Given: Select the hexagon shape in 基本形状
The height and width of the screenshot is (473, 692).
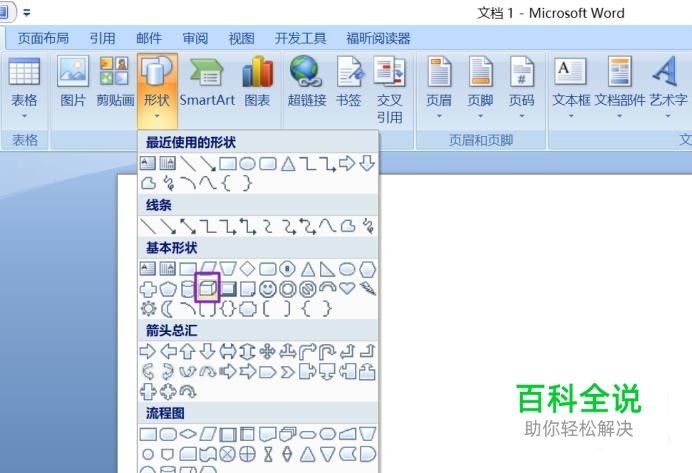Looking at the screenshot, I should (x=367, y=268).
